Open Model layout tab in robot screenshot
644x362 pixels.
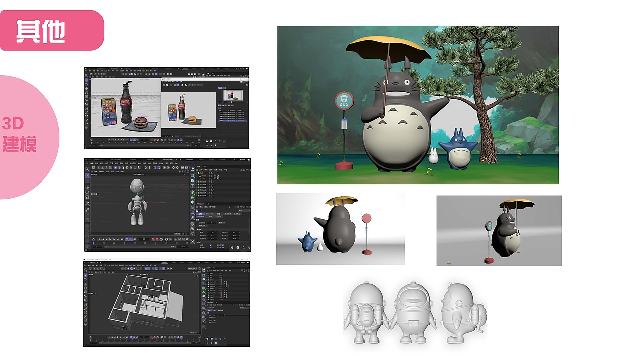(201, 160)
